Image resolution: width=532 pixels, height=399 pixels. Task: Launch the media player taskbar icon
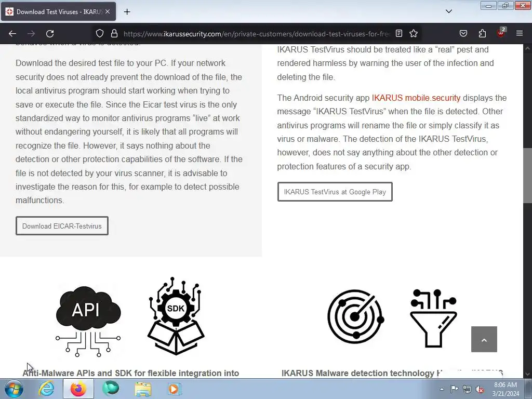(175, 389)
